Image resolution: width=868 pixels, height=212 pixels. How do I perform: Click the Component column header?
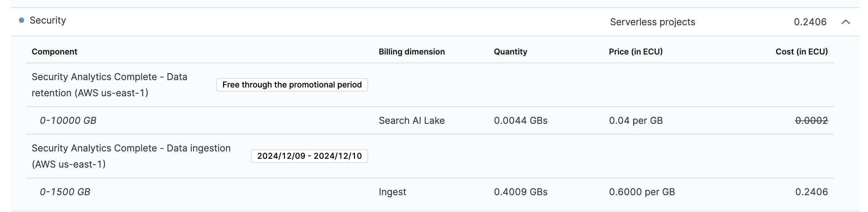pyautogui.click(x=54, y=51)
